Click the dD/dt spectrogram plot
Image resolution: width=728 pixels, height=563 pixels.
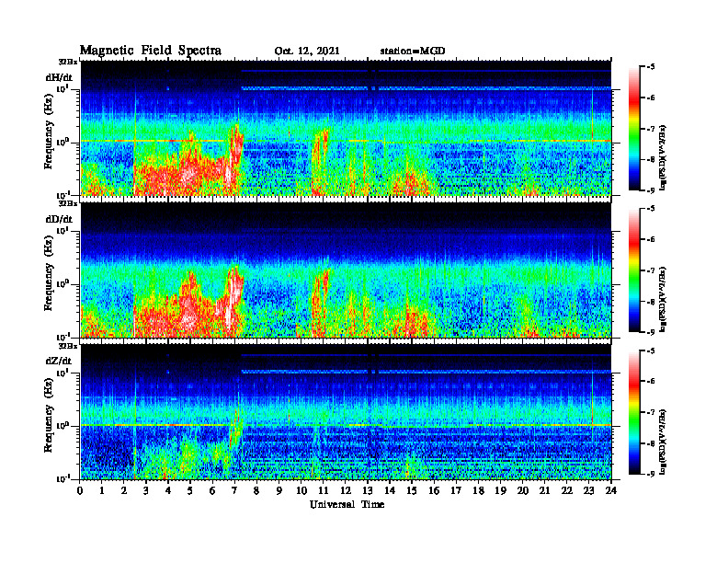[346, 270]
